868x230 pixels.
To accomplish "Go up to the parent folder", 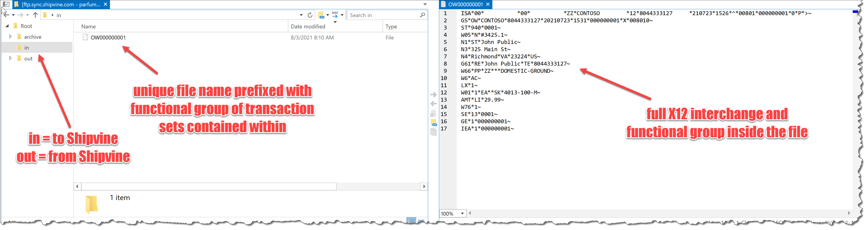I will pyautogui.click(x=35, y=15).
